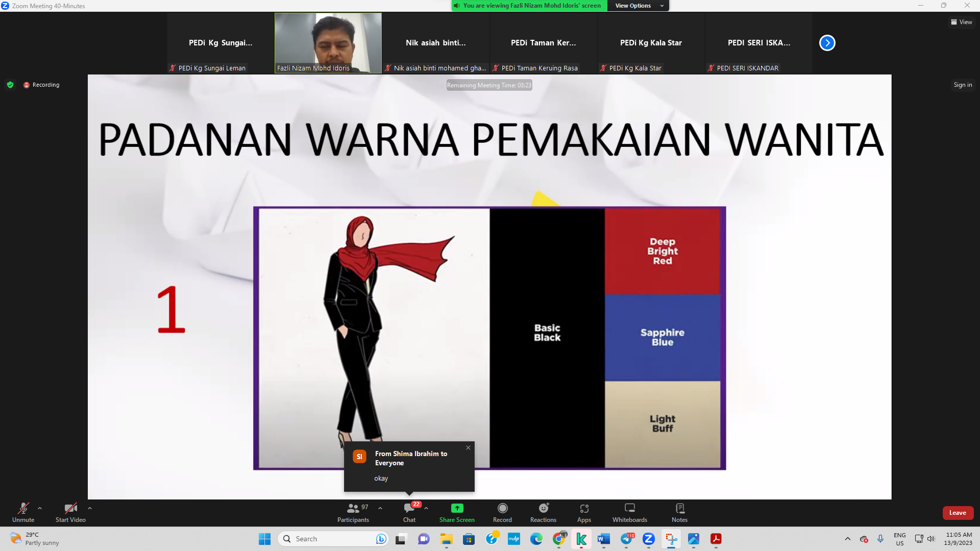Click the green encryption shield icon
Image resolution: width=980 pixels, height=551 pixels.
tap(10, 85)
